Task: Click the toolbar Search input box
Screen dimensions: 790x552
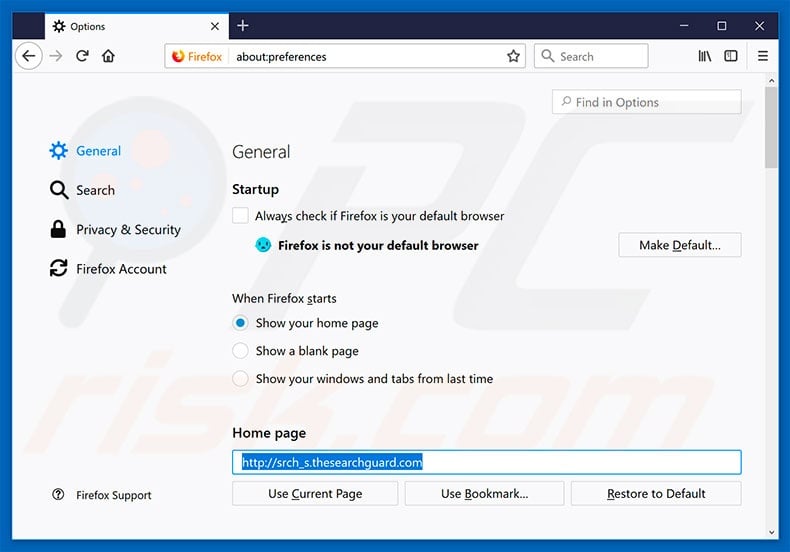Action: [x=591, y=56]
